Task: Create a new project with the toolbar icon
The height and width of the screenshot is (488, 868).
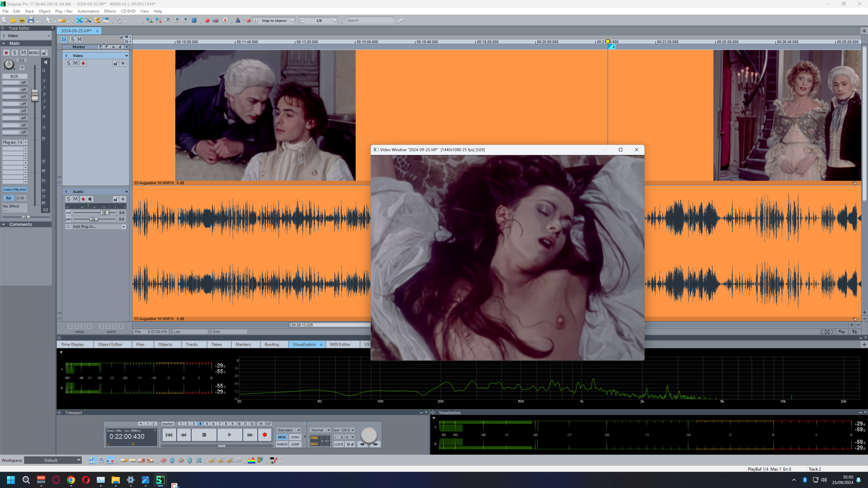Action: coord(4,20)
